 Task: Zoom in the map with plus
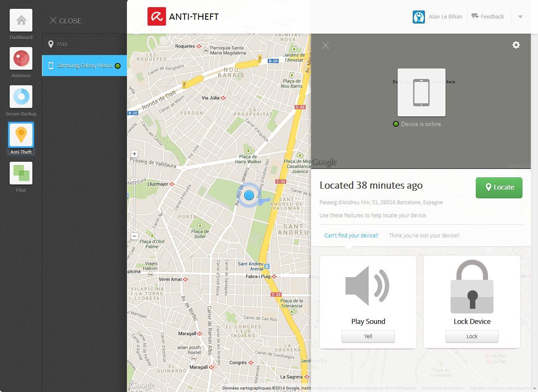click(x=134, y=154)
